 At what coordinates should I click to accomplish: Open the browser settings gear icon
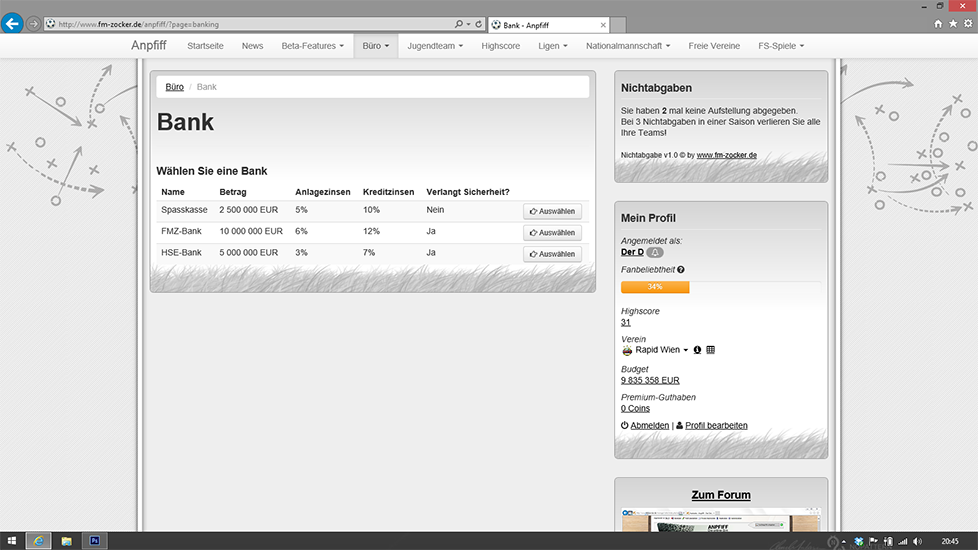tap(966, 24)
